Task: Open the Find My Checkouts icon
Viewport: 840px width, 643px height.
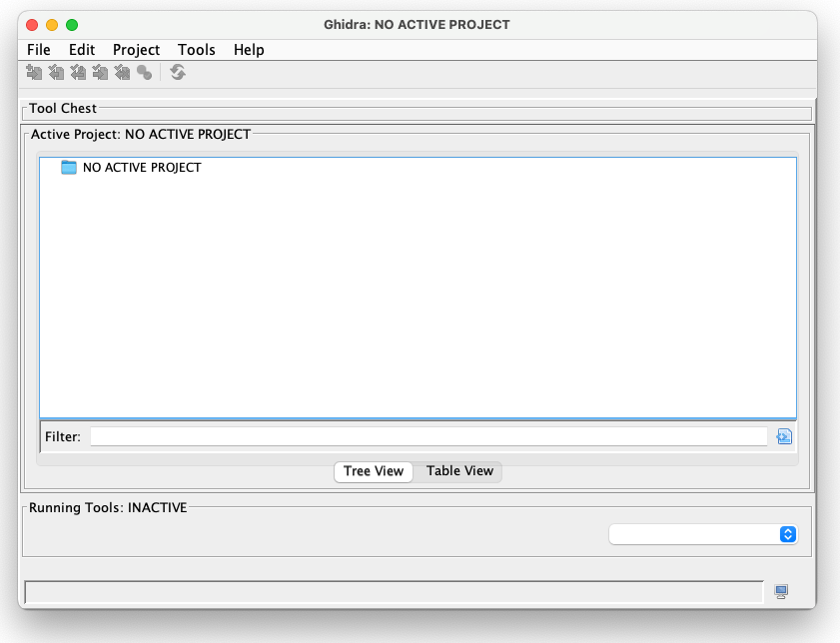Action: [x=144, y=72]
